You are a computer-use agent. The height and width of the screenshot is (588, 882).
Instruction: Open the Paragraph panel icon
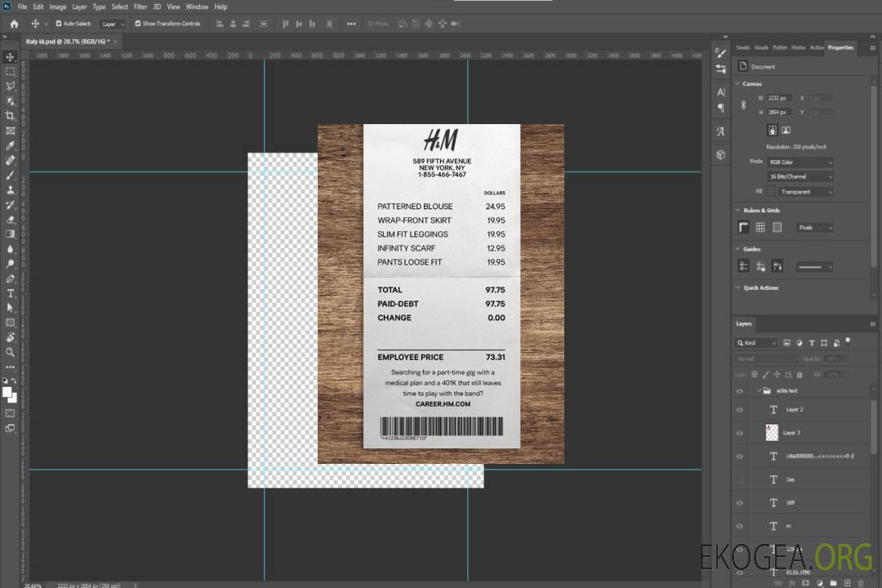tap(721, 108)
